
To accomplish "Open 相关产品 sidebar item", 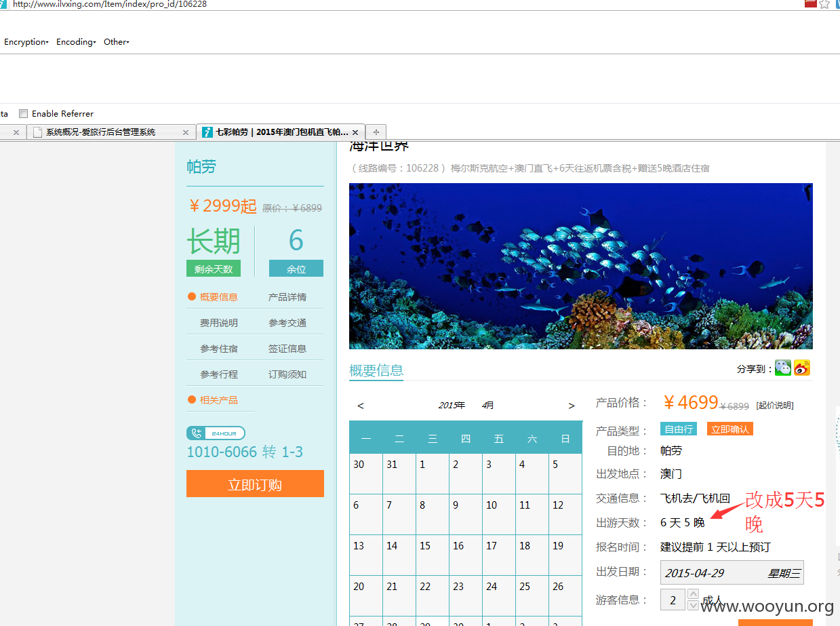I will point(218,400).
